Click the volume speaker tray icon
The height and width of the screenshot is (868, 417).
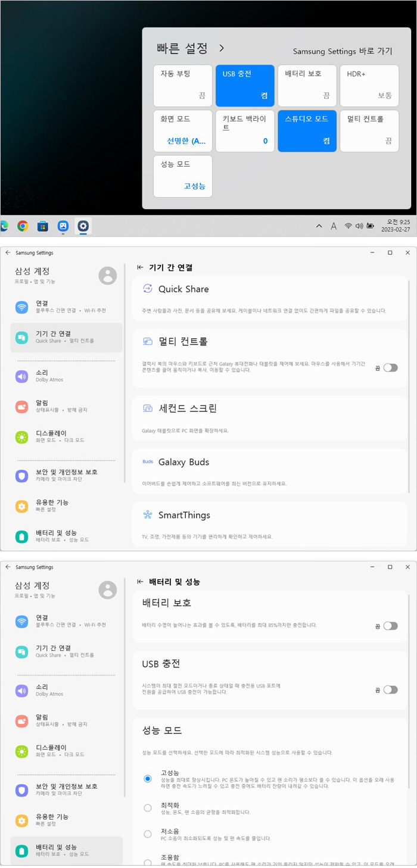tap(359, 226)
